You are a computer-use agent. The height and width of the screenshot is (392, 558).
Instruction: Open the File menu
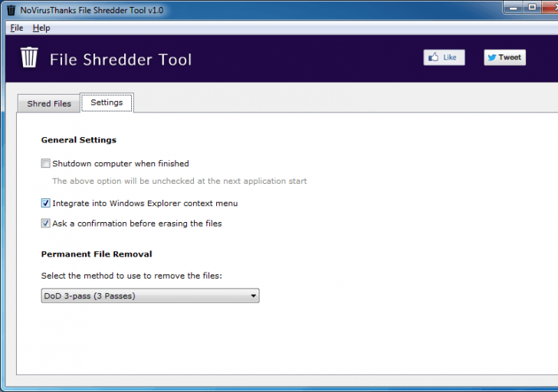pos(17,28)
